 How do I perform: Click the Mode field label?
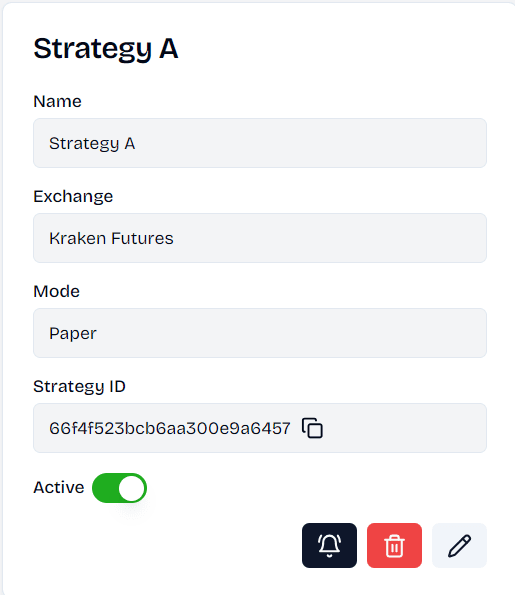click(x=57, y=291)
